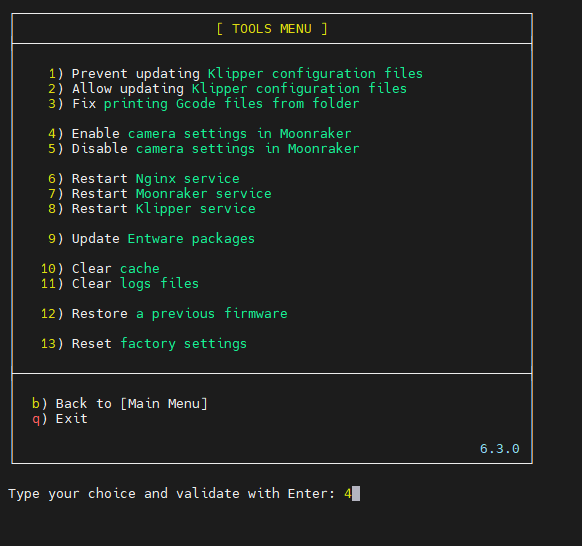Click the red q shortcut letter

pos(36,419)
